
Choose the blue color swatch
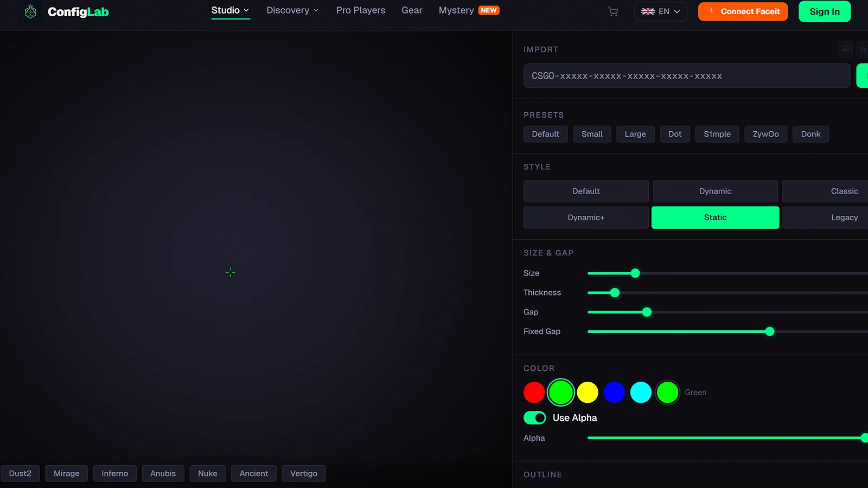[x=614, y=393]
